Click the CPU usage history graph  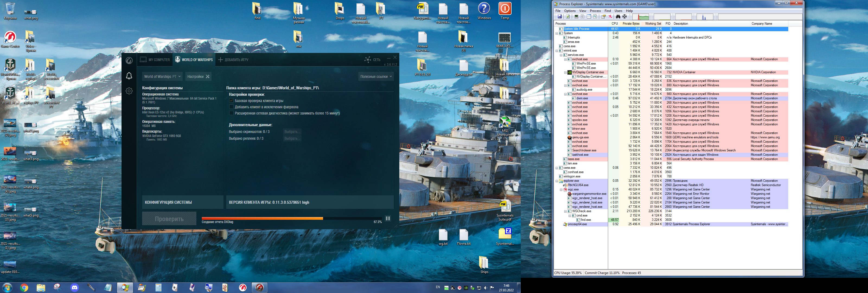click(640, 17)
